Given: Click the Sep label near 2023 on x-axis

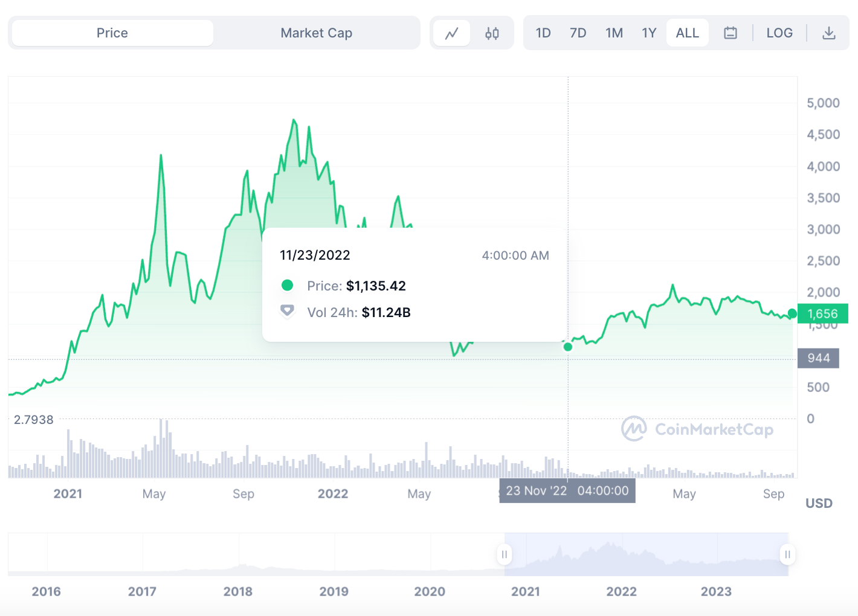Looking at the screenshot, I should click(773, 494).
